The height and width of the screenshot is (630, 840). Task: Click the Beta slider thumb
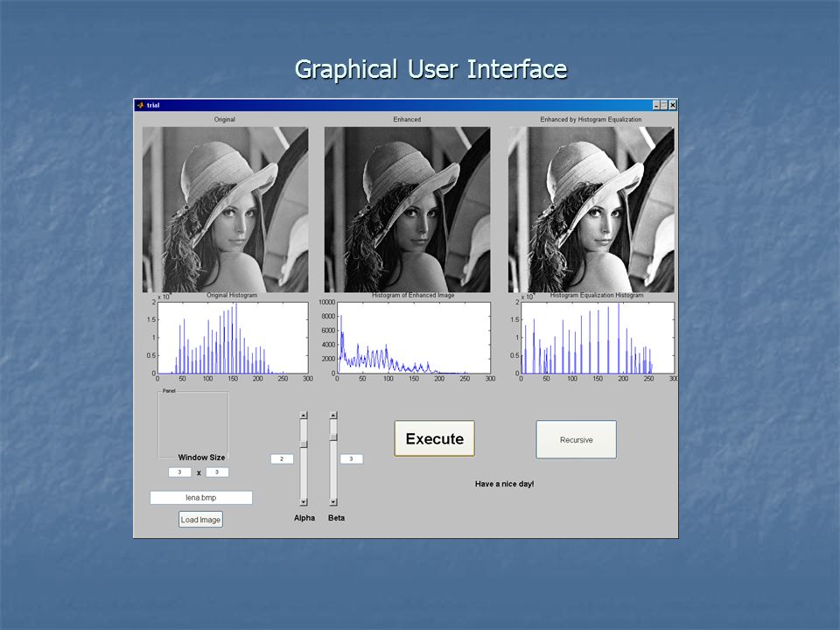[x=333, y=437]
